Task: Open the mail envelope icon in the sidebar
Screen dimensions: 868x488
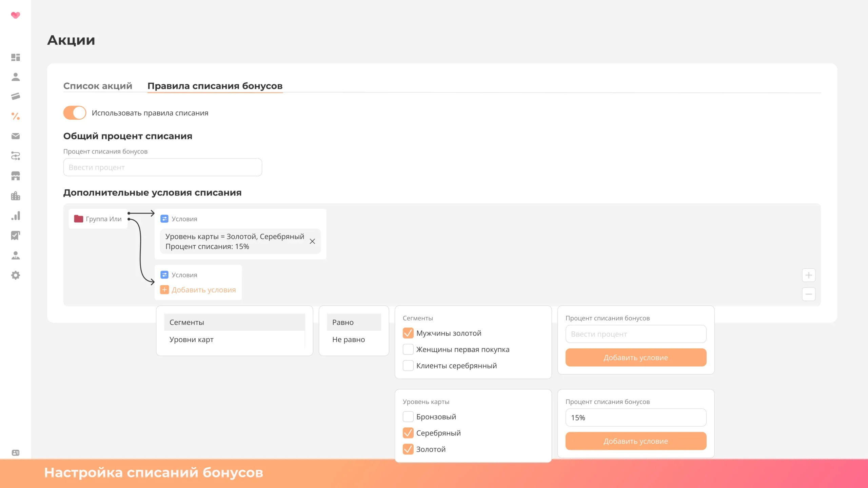Action: pyautogui.click(x=16, y=136)
